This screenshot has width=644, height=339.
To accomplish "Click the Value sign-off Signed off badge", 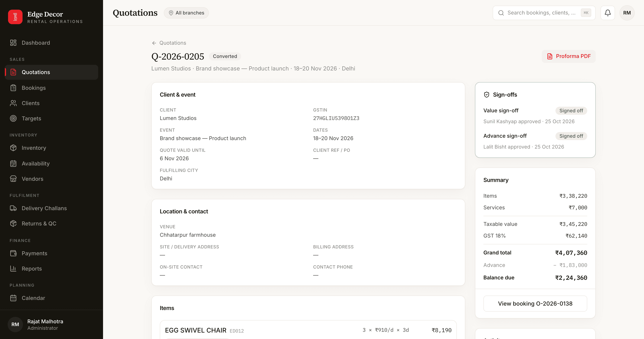I will [571, 111].
